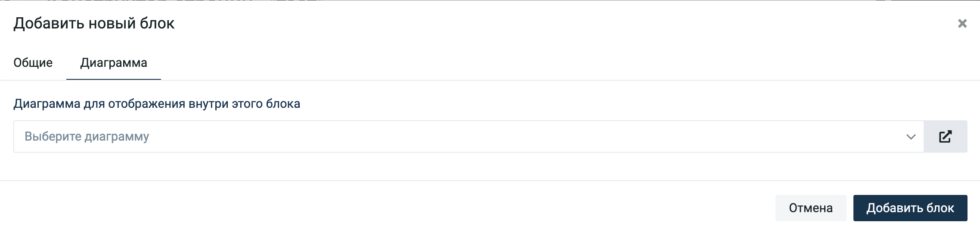Click the chevron arrow in diagram selector
The height and width of the screenshot is (232, 980).
(x=911, y=137)
